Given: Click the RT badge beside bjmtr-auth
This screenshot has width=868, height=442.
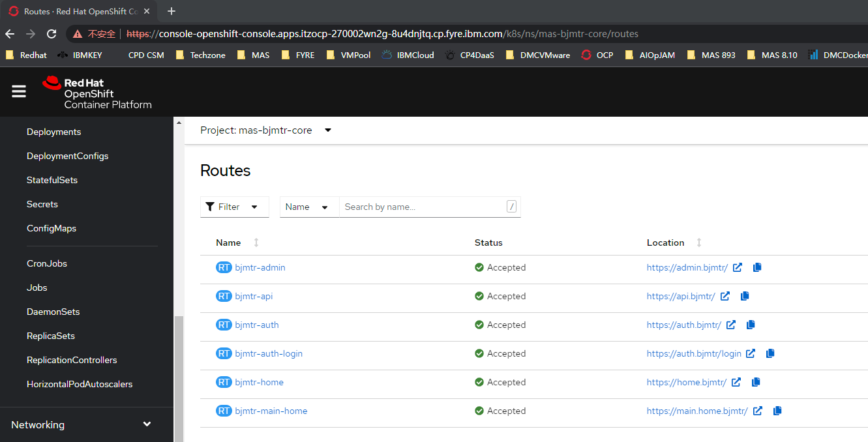Looking at the screenshot, I should tap(224, 324).
